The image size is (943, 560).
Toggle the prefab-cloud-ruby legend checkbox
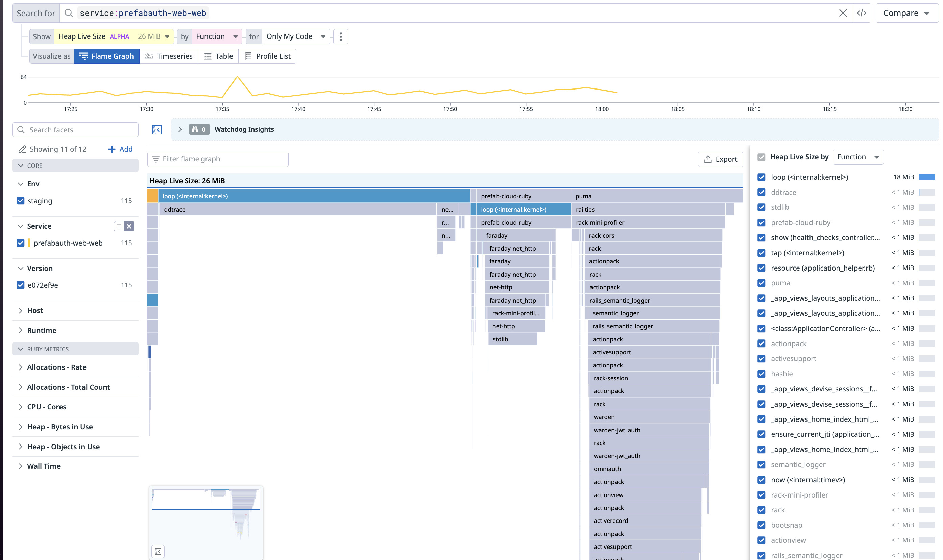click(x=761, y=223)
